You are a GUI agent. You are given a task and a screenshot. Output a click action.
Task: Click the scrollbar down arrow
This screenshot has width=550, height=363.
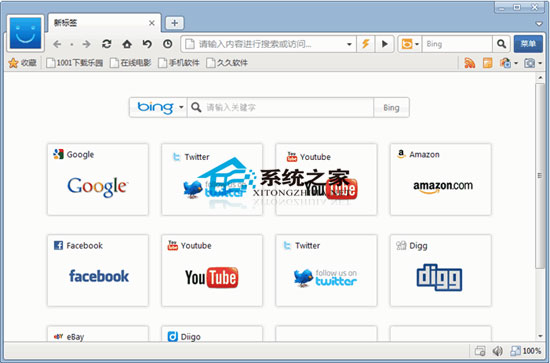[540, 336]
